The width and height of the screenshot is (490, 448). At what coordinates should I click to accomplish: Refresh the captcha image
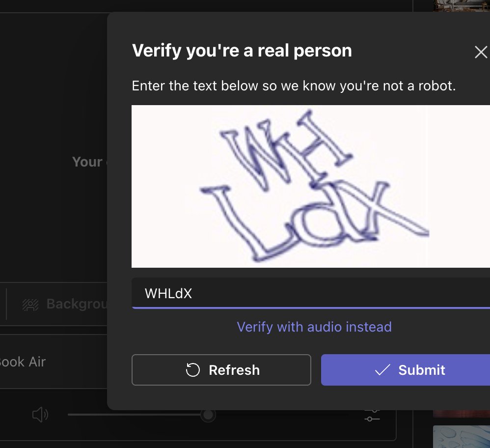tap(221, 370)
